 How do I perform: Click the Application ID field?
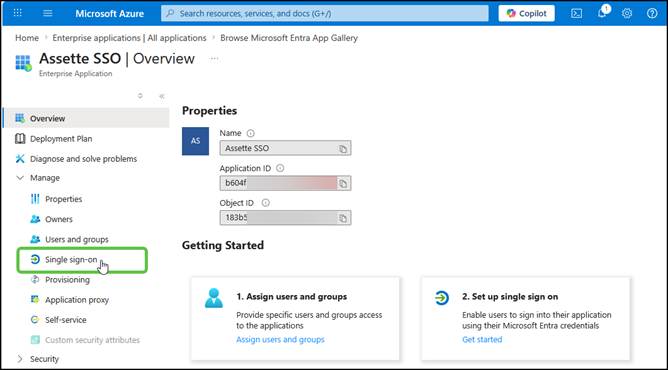coord(285,183)
